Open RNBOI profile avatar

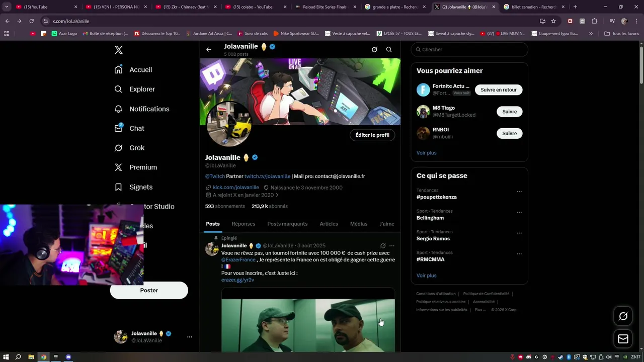pyautogui.click(x=423, y=133)
